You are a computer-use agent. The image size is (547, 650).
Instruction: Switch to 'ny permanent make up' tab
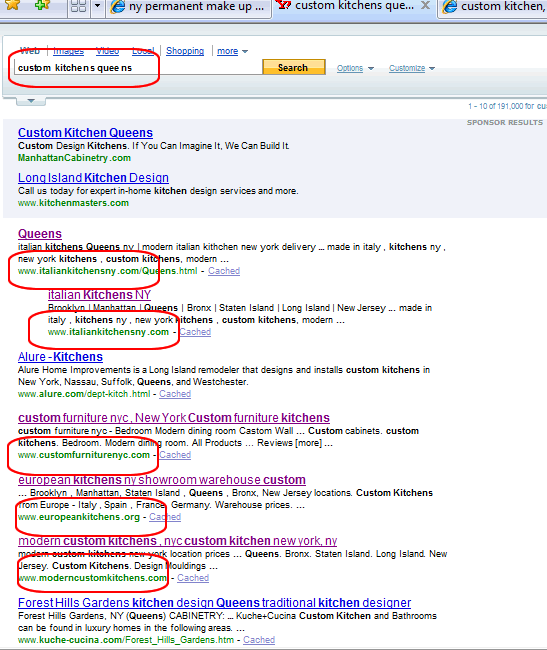pos(188,7)
